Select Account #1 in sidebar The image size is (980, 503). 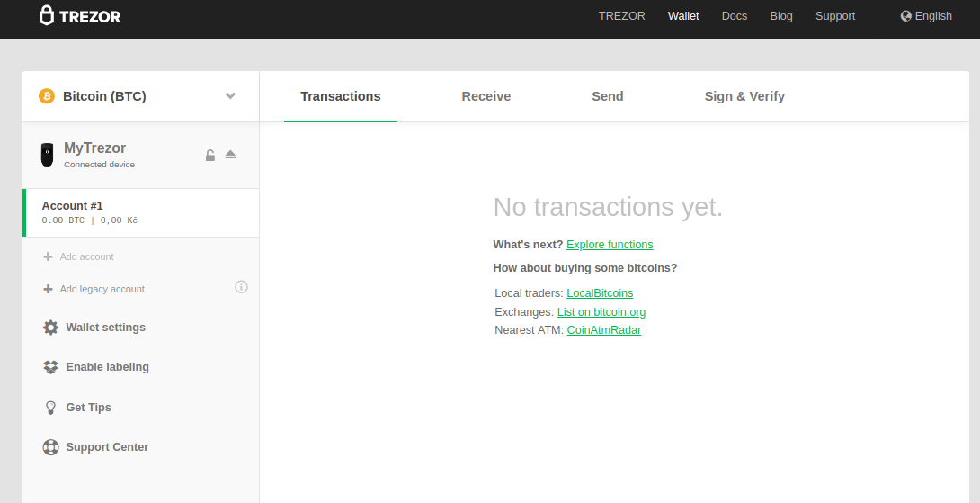tap(140, 212)
